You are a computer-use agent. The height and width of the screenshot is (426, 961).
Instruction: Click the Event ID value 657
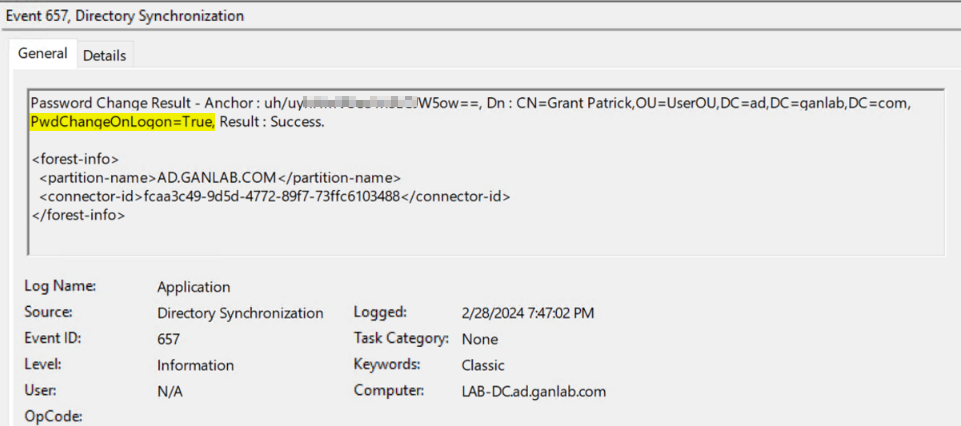(168, 339)
